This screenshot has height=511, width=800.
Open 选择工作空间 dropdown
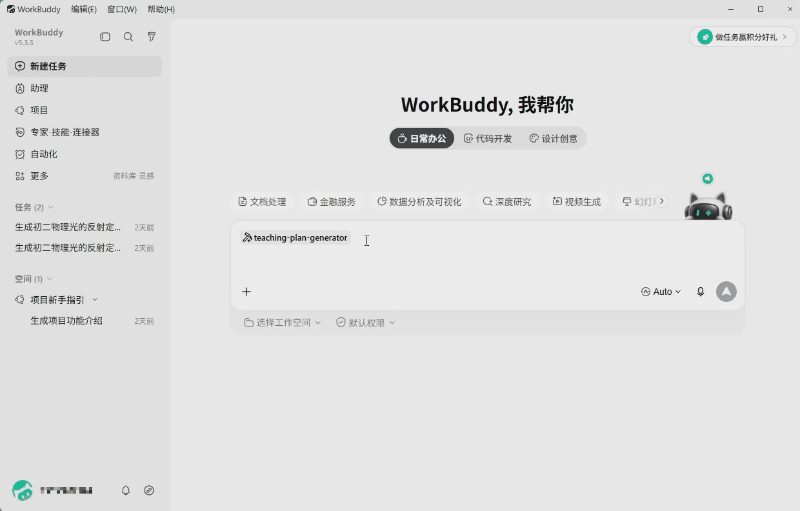[282, 323]
